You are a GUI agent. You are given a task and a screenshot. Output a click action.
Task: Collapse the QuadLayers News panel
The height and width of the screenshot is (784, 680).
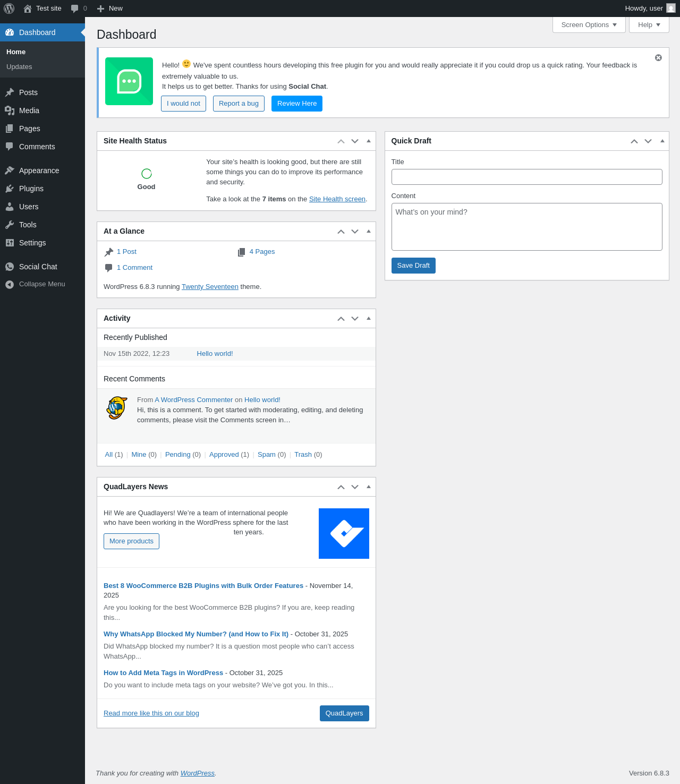tap(369, 487)
